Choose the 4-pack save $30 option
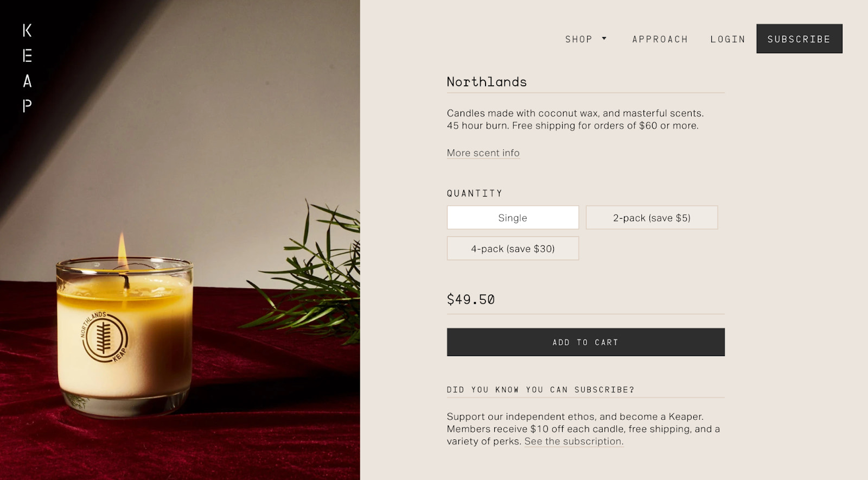 pos(512,248)
